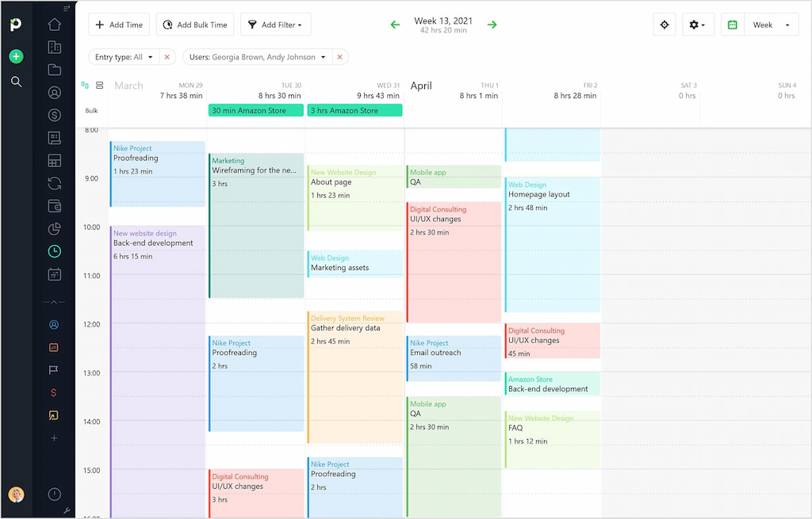
Task: Select the 3 hrs Amazon Store bulk entry
Action: coord(355,110)
